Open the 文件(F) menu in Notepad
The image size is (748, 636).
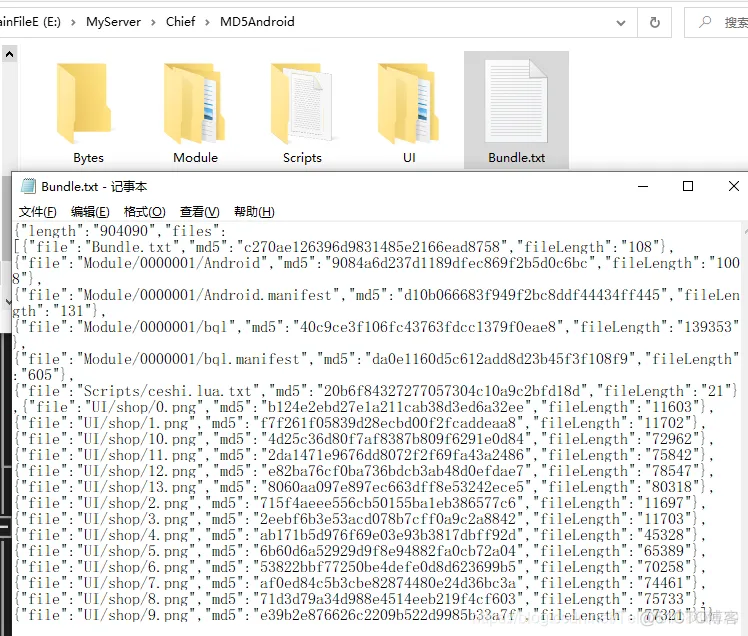pos(37,212)
